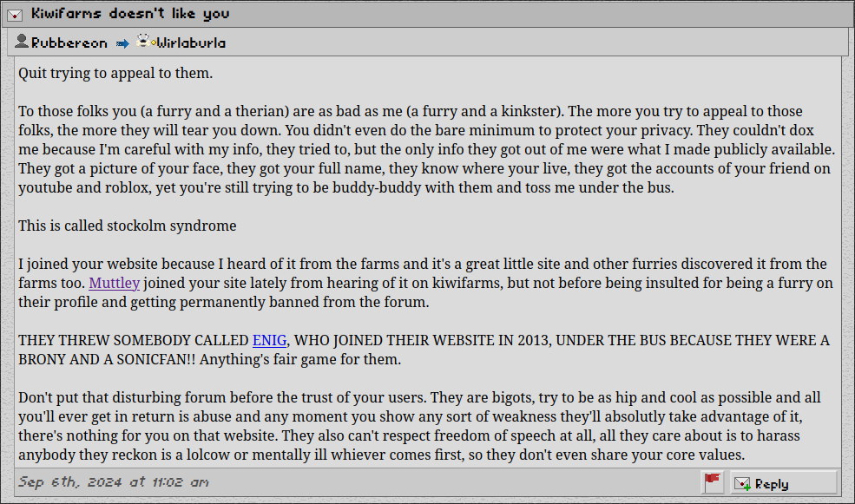Click the Rubbereon sender silhouette icon

pos(21,42)
